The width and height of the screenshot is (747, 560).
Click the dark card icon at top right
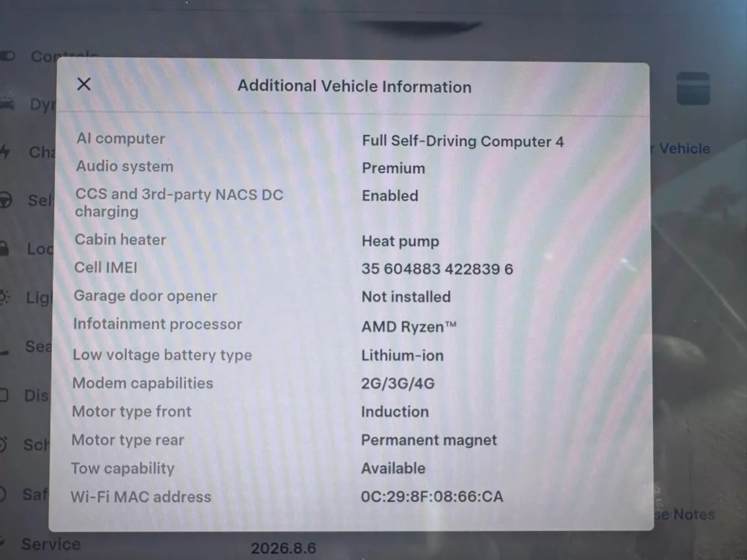tap(693, 88)
